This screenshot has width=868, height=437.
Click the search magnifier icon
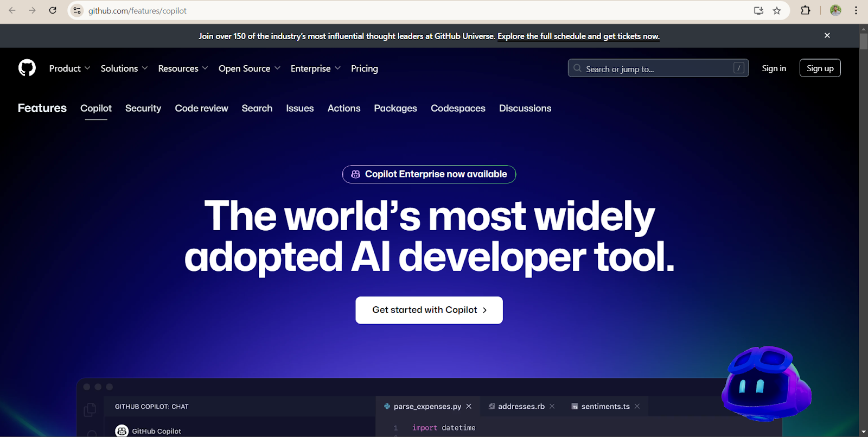pos(577,68)
